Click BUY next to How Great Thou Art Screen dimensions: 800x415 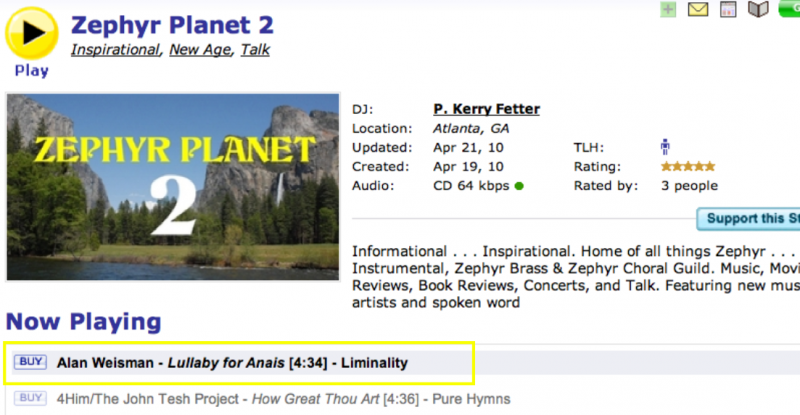[31, 398]
